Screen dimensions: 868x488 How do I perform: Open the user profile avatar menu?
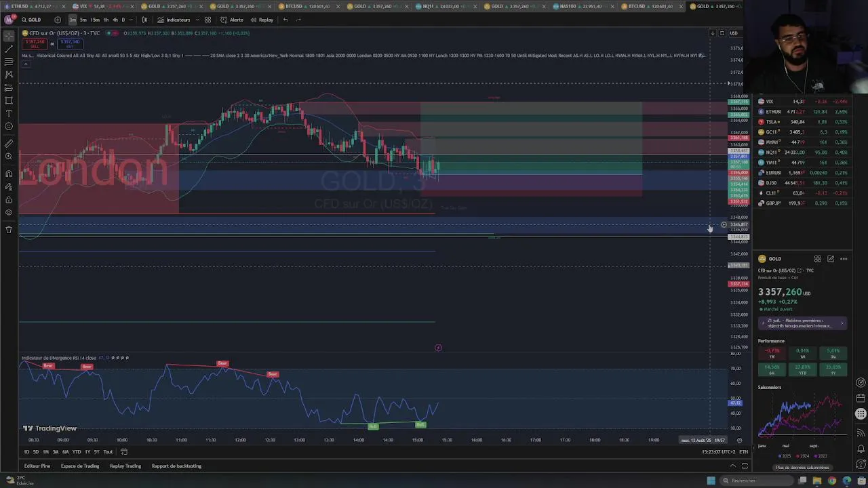9,20
